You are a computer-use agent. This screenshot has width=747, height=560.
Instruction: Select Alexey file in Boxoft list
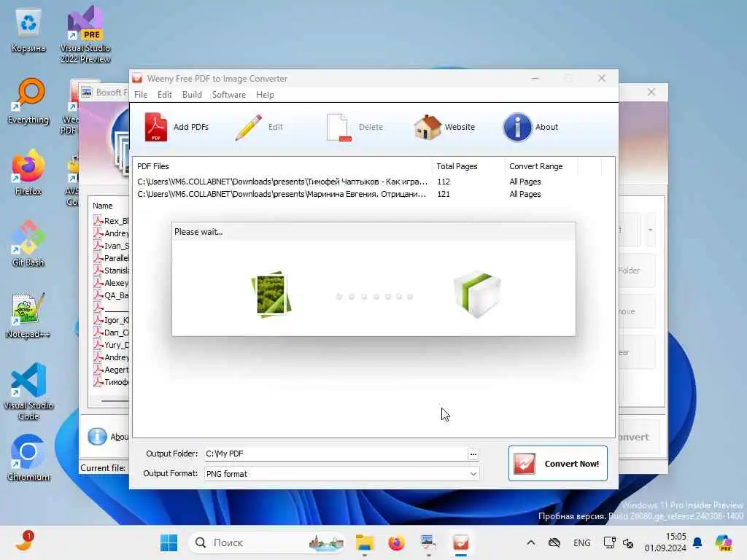[x=111, y=283]
